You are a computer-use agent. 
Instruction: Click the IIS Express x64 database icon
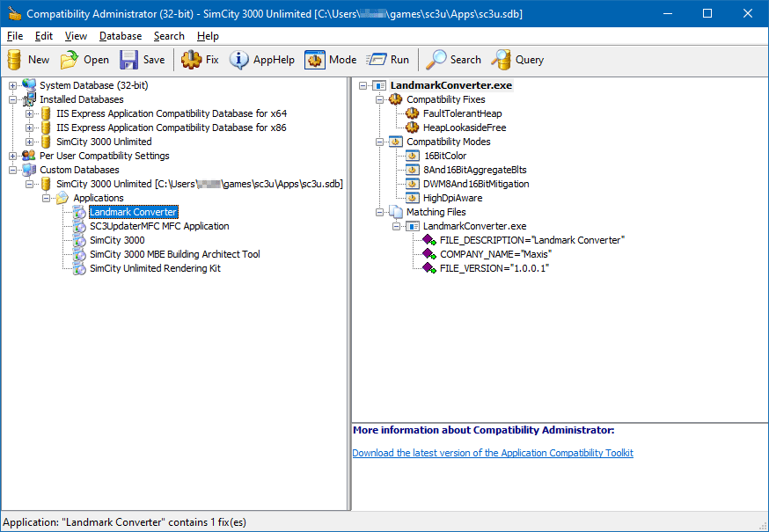(46, 113)
